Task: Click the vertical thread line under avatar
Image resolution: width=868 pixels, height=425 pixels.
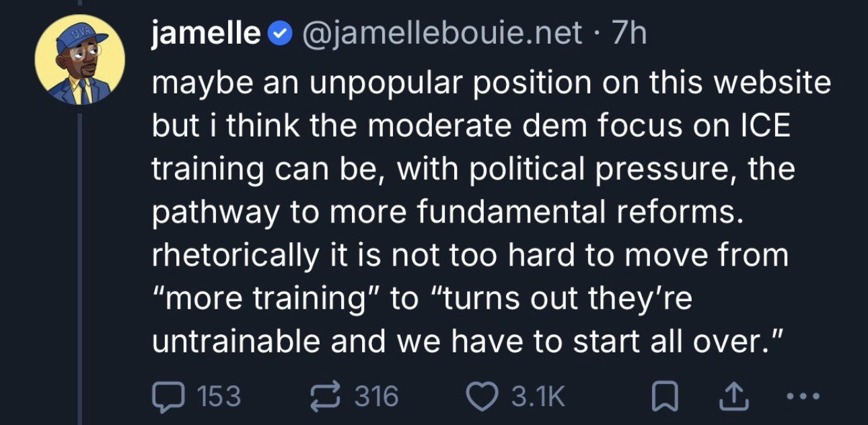Action: click(x=80, y=269)
